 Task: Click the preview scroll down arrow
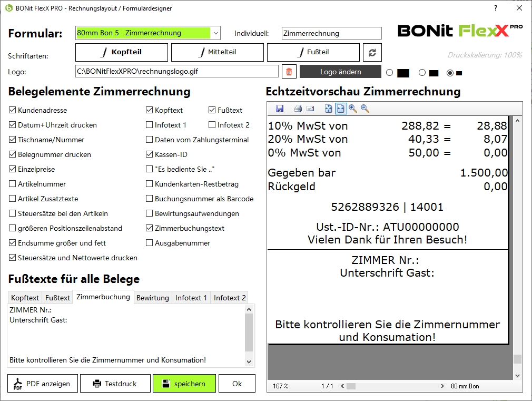pos(517,376)
